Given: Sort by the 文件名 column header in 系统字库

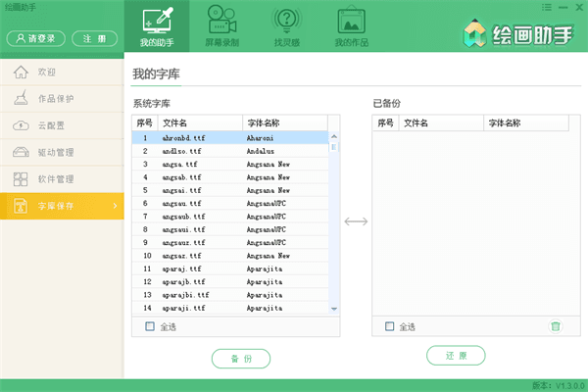Looking at the screenshot, I should [x=199, y=123].
